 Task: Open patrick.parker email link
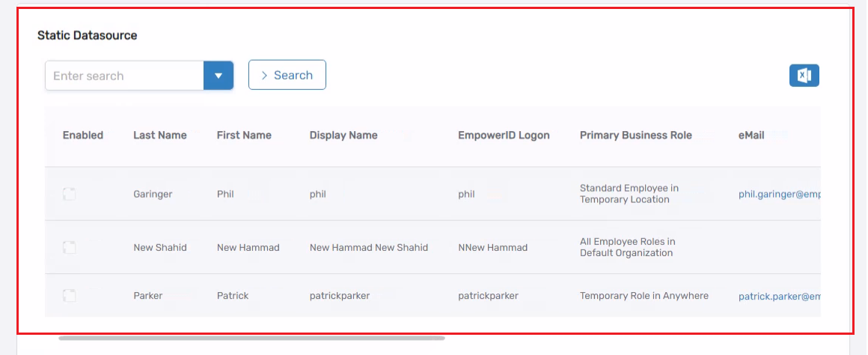(779, 297)
